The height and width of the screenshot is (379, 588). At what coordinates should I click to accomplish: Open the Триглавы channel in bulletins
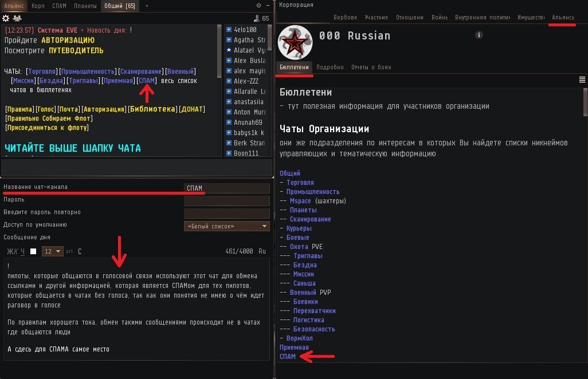pyautogui.click(x=308, y=256)
